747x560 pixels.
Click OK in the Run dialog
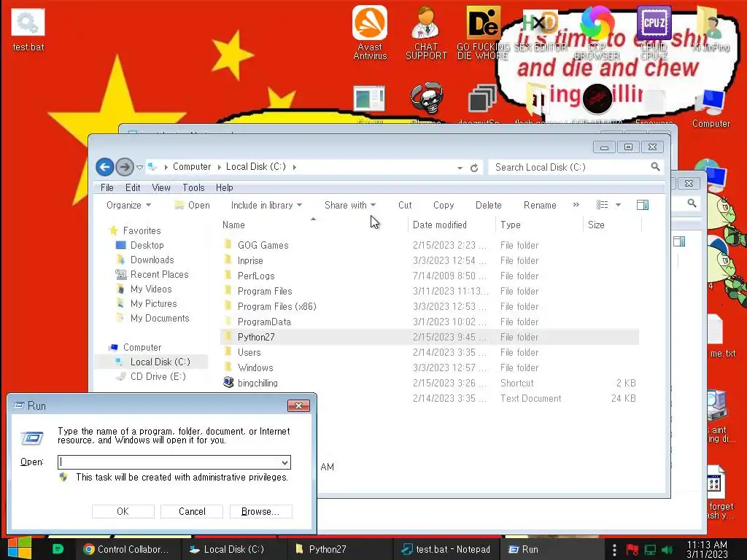123,511
